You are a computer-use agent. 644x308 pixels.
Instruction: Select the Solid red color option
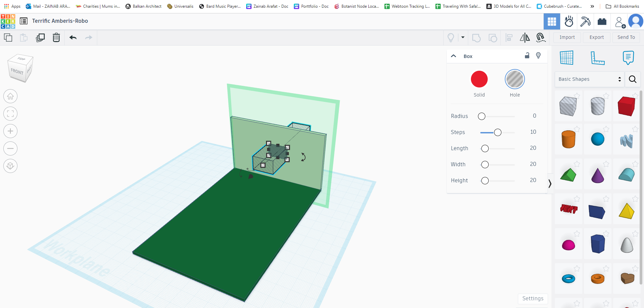(x=479, y=79)
